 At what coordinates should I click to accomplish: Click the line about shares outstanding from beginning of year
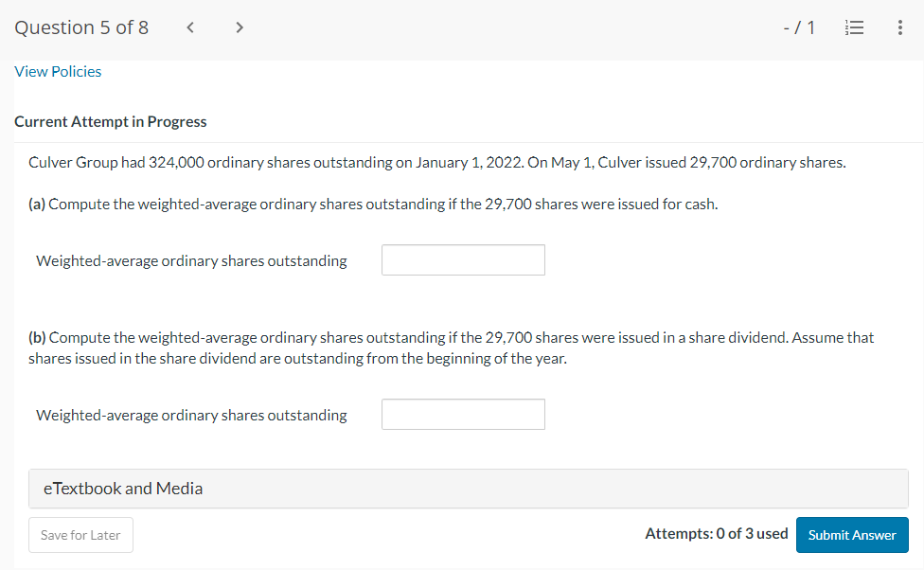(297, 359)
